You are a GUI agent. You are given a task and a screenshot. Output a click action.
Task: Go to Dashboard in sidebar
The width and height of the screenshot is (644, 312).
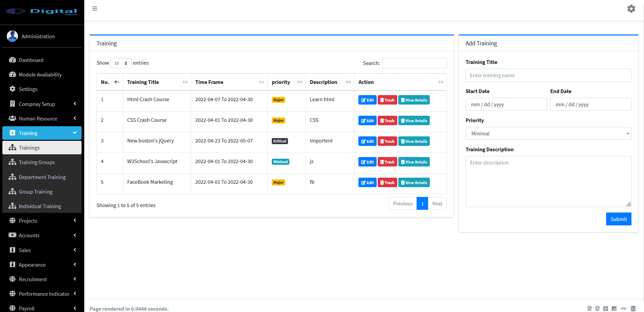31,60
